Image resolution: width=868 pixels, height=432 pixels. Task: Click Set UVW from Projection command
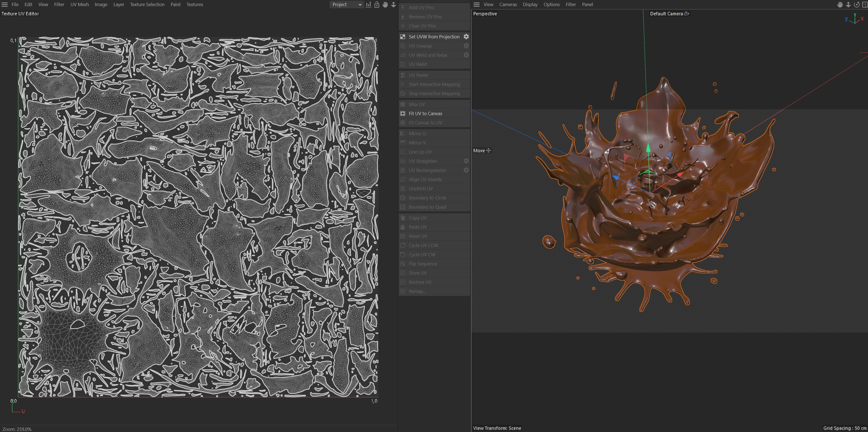pyautogui.click(x=434, y=37)
